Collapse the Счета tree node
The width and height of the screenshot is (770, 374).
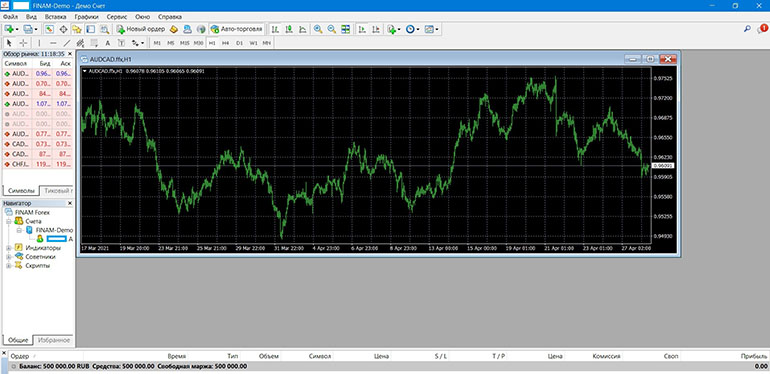point(8,221)
